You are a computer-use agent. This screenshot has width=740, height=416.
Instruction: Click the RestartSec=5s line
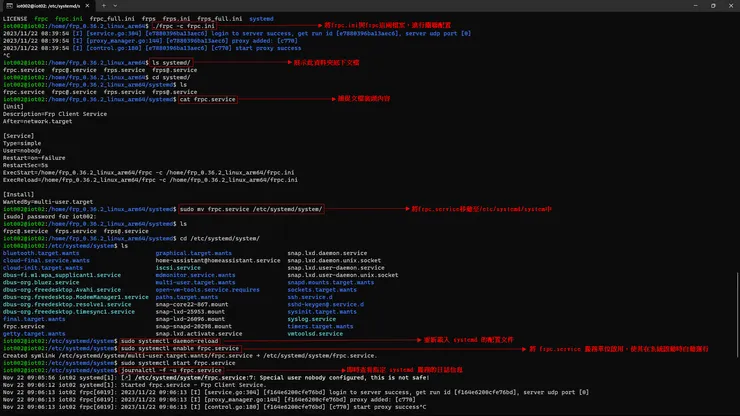pyautogui.click(x=25, y=165)
